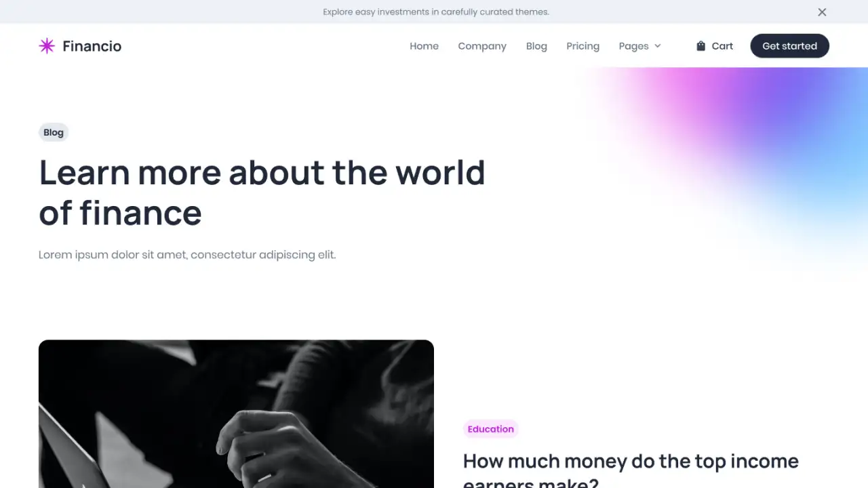Click the Cart text link
Viewport: 868px width, 488px height.
point(722,46)
